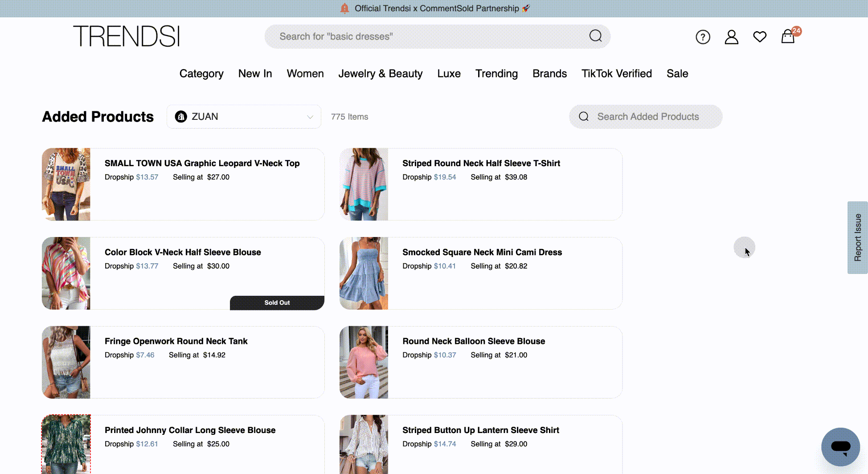Click the $13.77 dropship price
Image resolution: width=868 pixels, height=474 pixels.
[x=147, y=266]
